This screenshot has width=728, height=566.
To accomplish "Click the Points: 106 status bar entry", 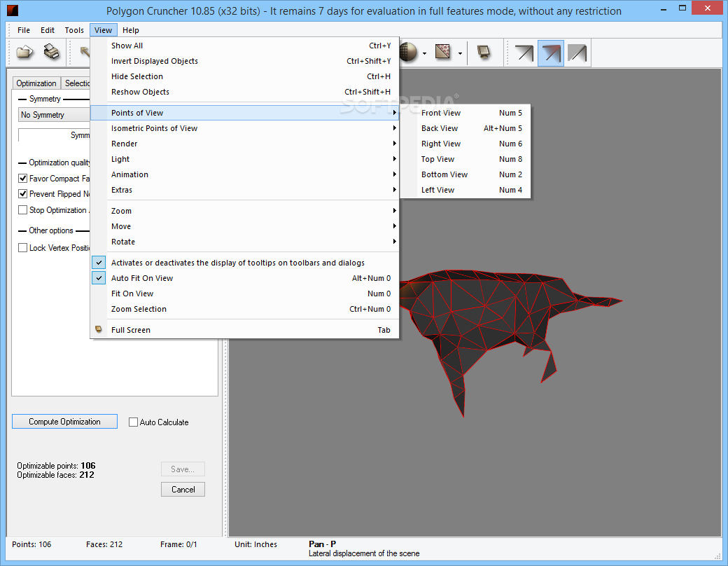I will (31, 544).
